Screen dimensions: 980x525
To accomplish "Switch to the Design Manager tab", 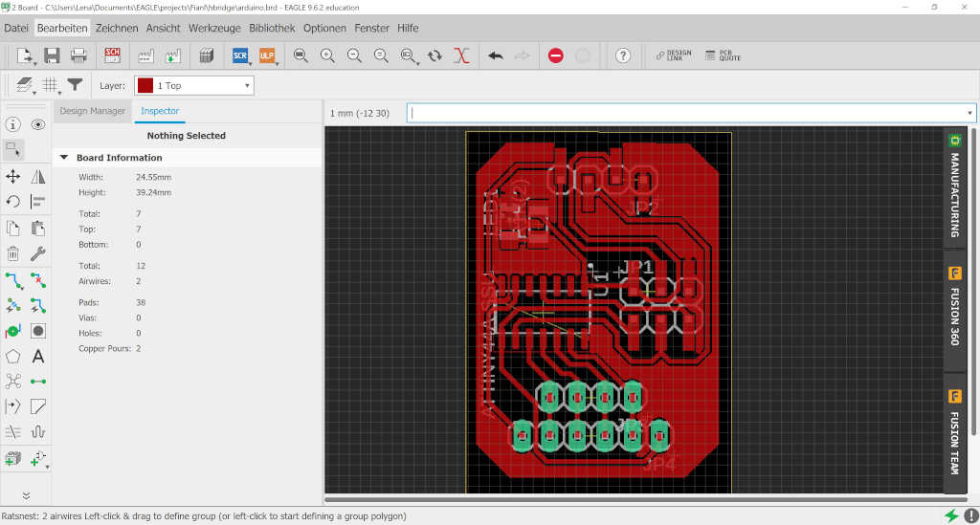I will 93,111.
